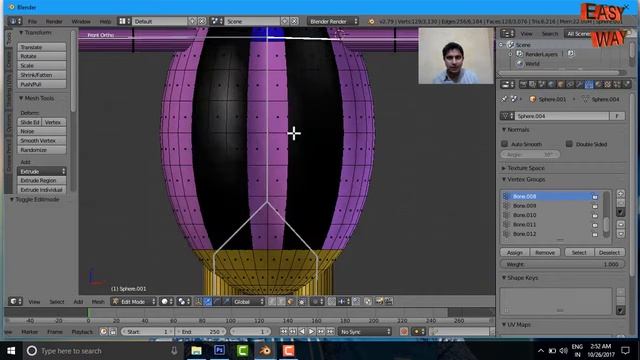Open the Edit Mode dropdown
This screenshot has width=640, height=360.
[134, 302]
